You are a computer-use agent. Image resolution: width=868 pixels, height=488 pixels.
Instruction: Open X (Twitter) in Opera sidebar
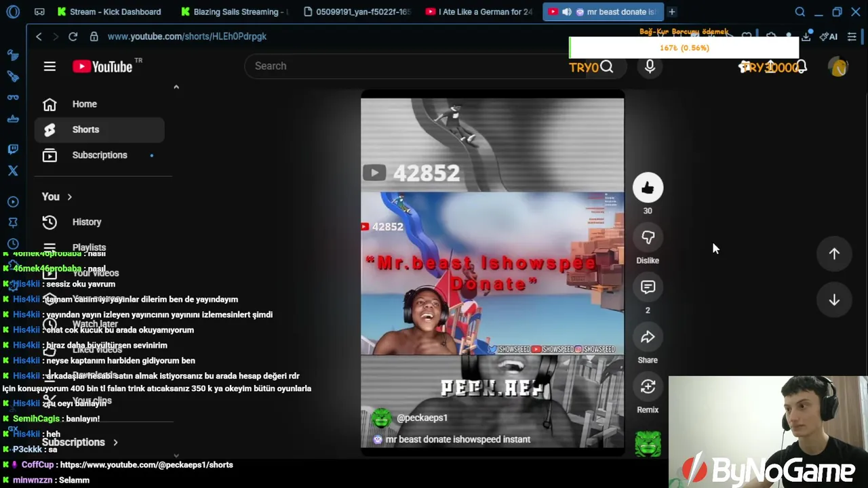(x=13, y=171)
